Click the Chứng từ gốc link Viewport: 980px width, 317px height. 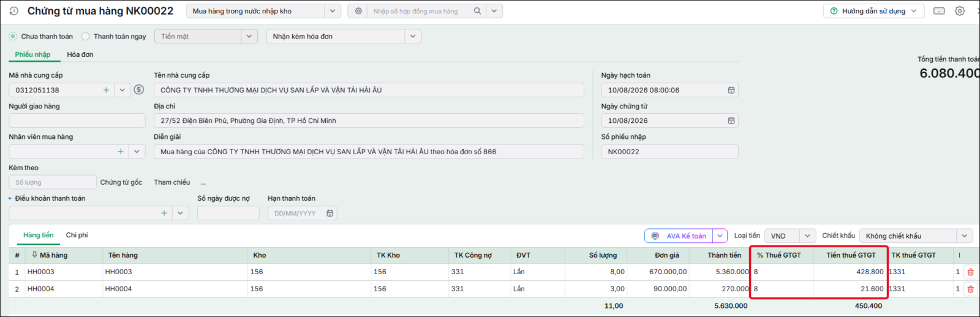[x=121, y=182]
